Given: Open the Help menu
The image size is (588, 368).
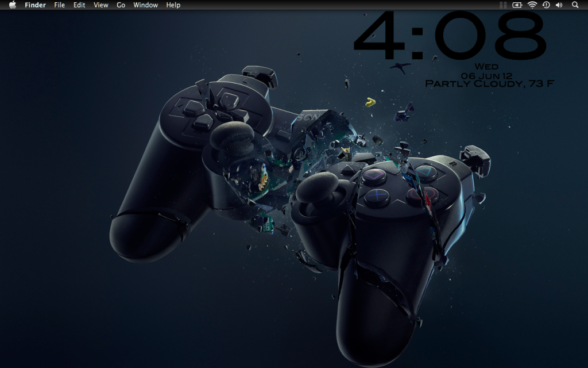Looking at the screenshot, I should 173,5.
